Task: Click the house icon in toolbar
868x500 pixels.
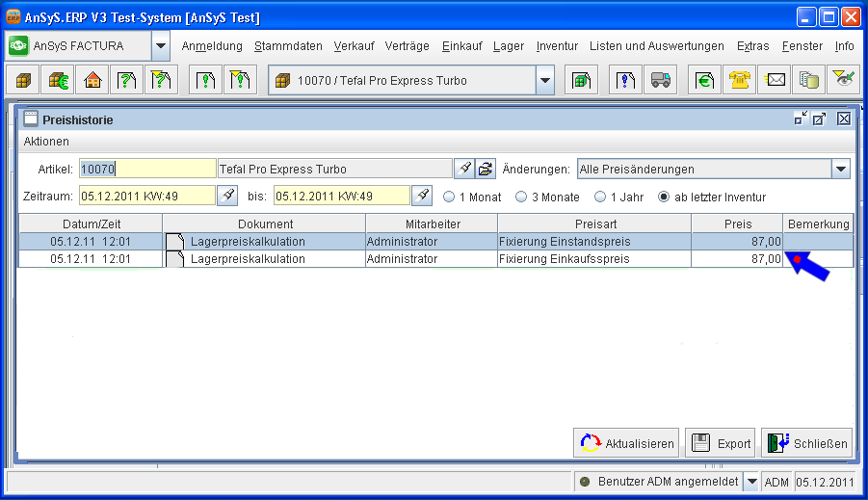Action: tap(92, 81)
